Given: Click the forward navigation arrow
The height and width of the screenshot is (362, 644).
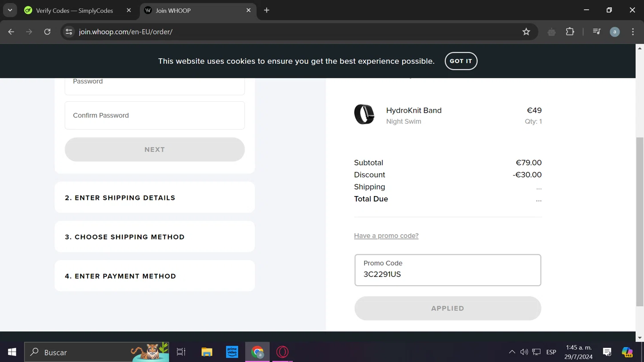Looking at the screenshot, I should click(29, 32).
